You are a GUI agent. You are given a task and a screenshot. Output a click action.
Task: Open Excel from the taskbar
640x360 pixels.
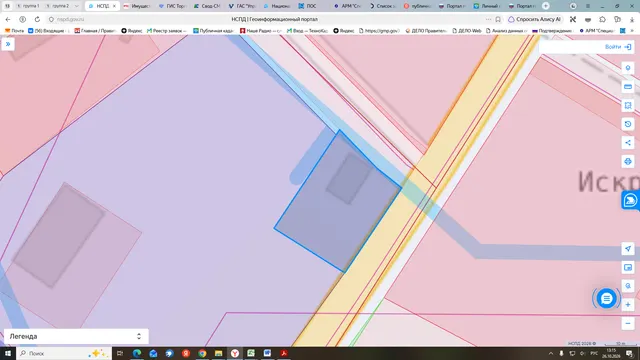click(x=251, y=353)
